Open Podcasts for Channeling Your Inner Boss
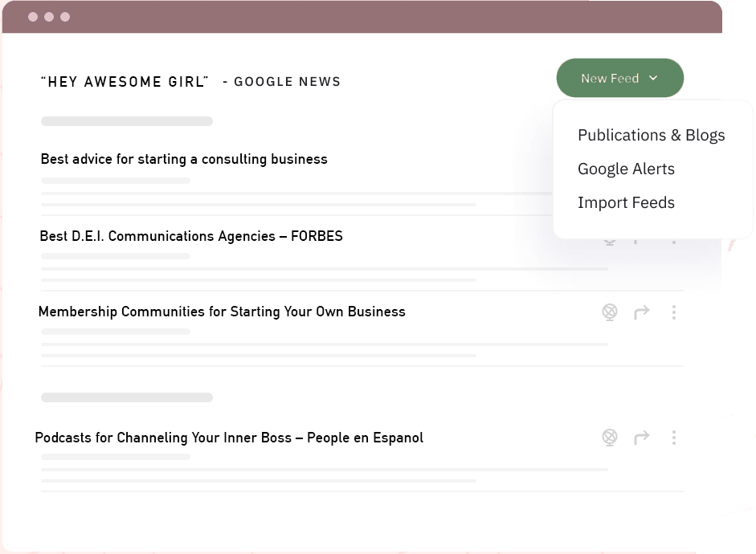This screenshot has height=554, width=756. [x=229, y=438]
